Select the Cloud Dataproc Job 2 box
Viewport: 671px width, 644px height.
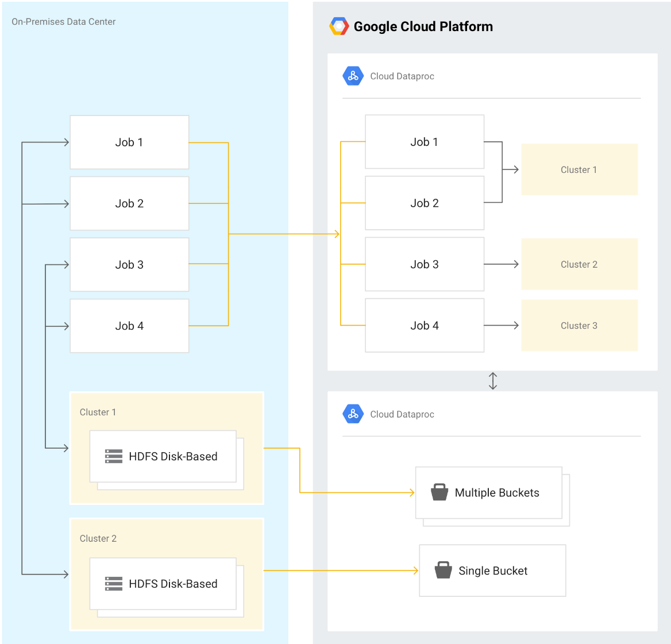pos(425,203)
